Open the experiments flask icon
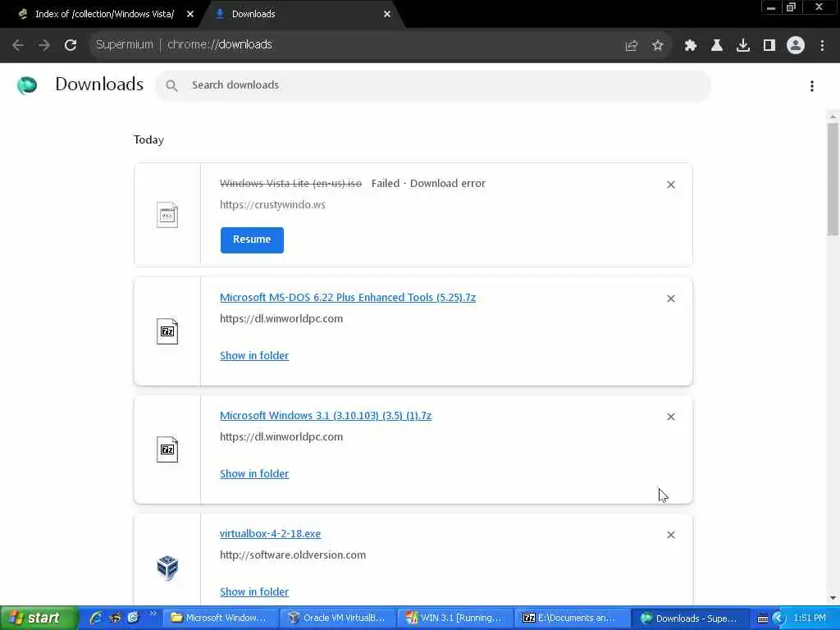 (x=717, y=46)
